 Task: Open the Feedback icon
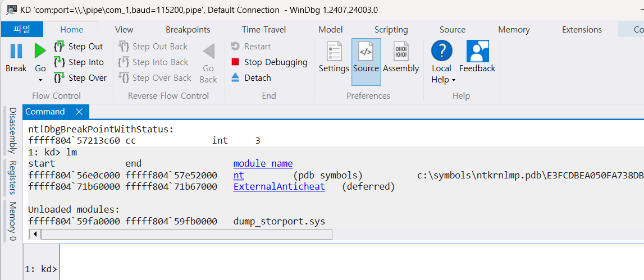[x=477, y=51]
